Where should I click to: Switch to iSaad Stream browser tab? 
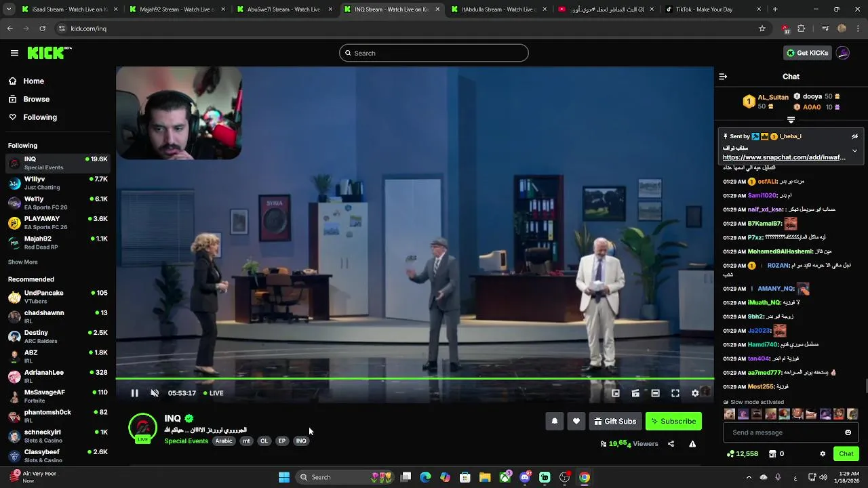tap(69, 9)
